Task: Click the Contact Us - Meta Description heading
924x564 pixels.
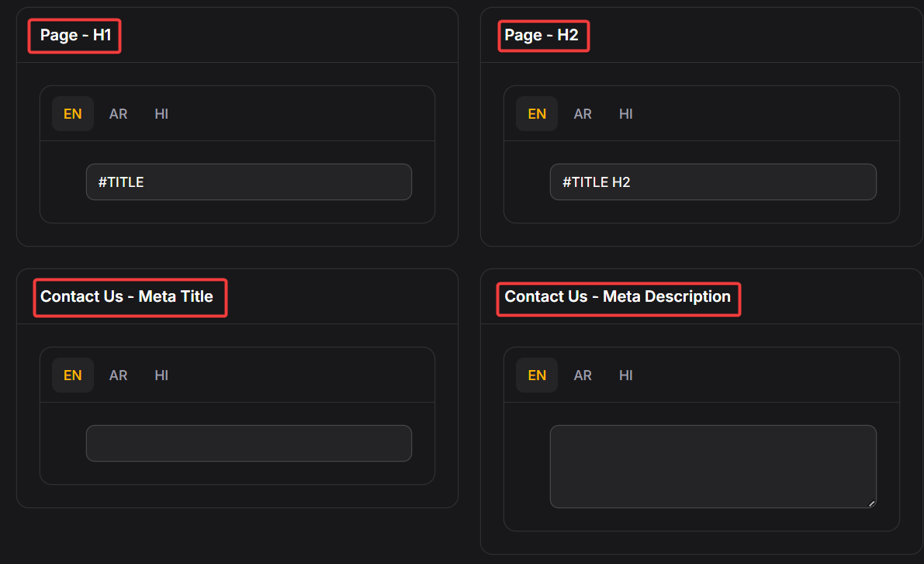Action: pyautogui.click(x=618, y=296)
